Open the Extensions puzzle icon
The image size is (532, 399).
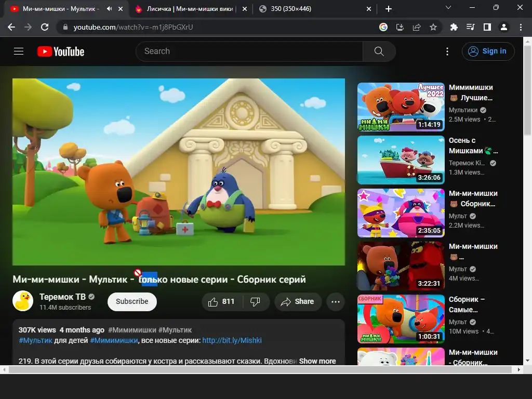(454, 27)
